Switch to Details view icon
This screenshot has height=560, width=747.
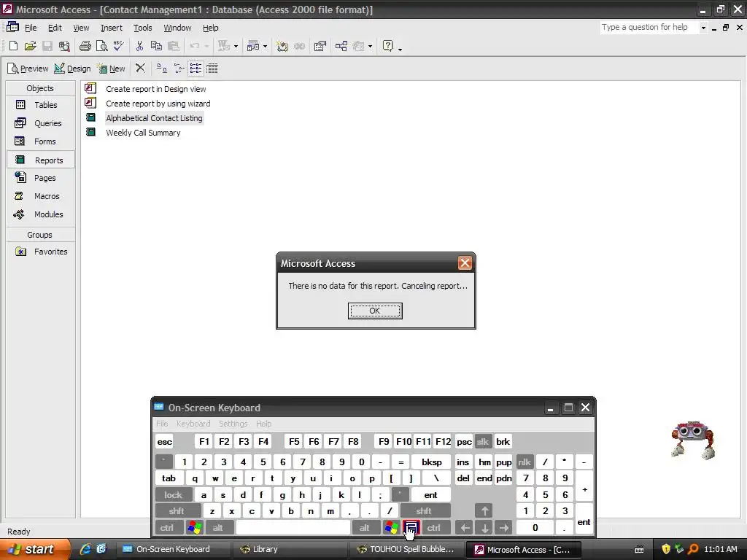click(212, 68)
